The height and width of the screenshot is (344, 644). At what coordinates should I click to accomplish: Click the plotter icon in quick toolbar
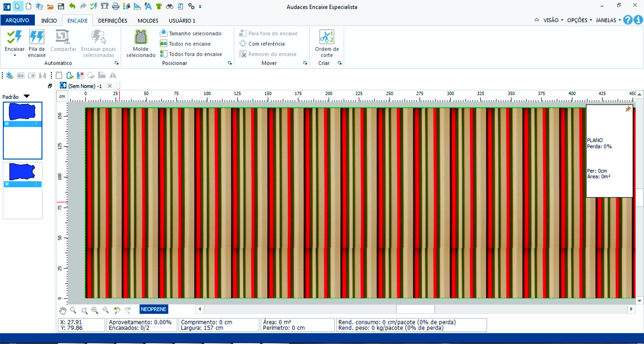105,6
